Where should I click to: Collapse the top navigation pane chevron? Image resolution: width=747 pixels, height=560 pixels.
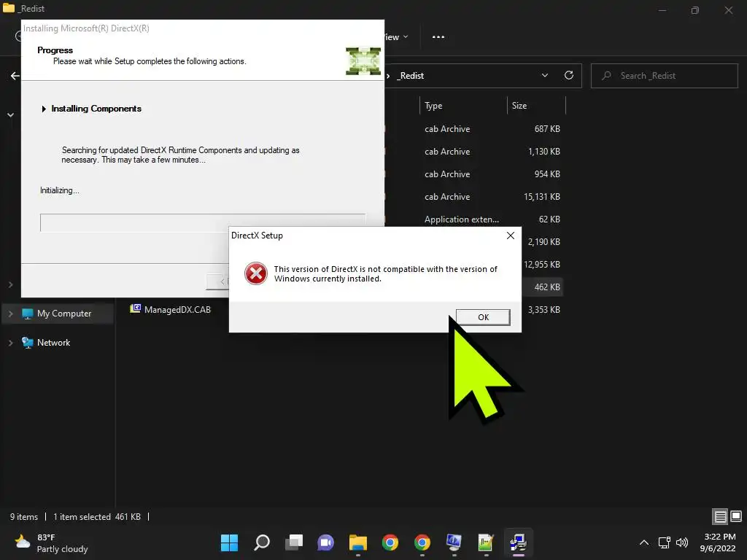tap(10, 114)
